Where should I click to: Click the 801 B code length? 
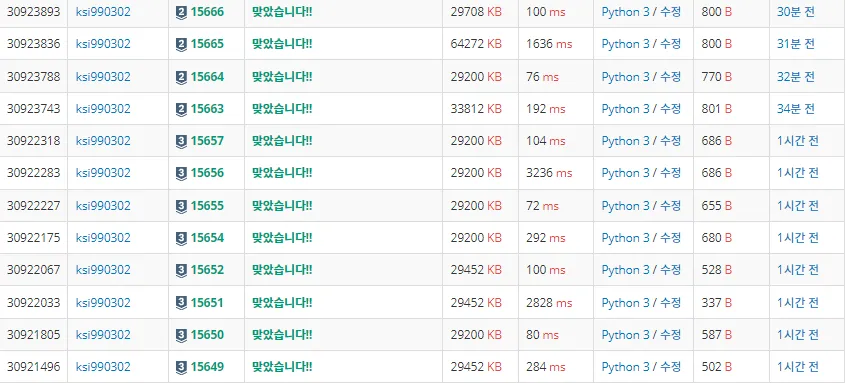717,109
